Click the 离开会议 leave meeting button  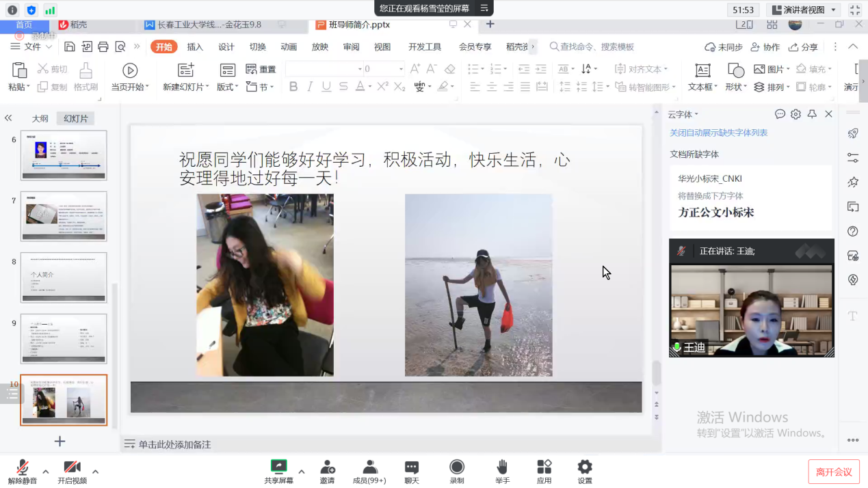point(833,470)
